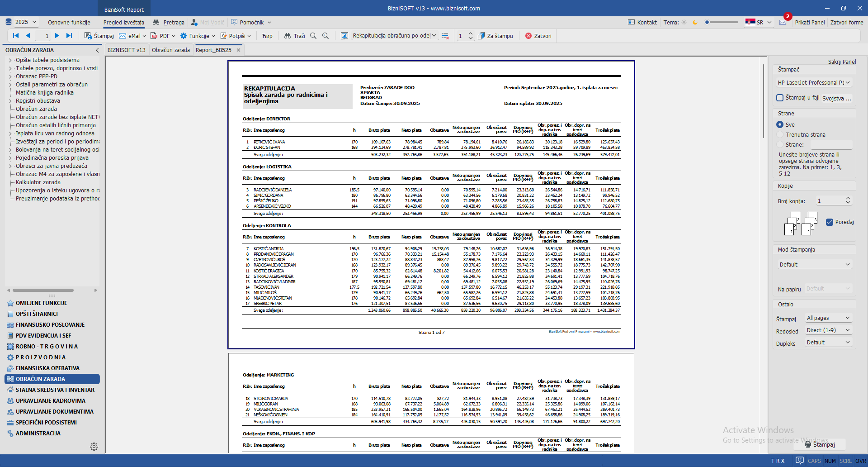The image size is (868, 467).
Task: Select the Trenutna strana radio option
Action: click(x=780, y=134)
